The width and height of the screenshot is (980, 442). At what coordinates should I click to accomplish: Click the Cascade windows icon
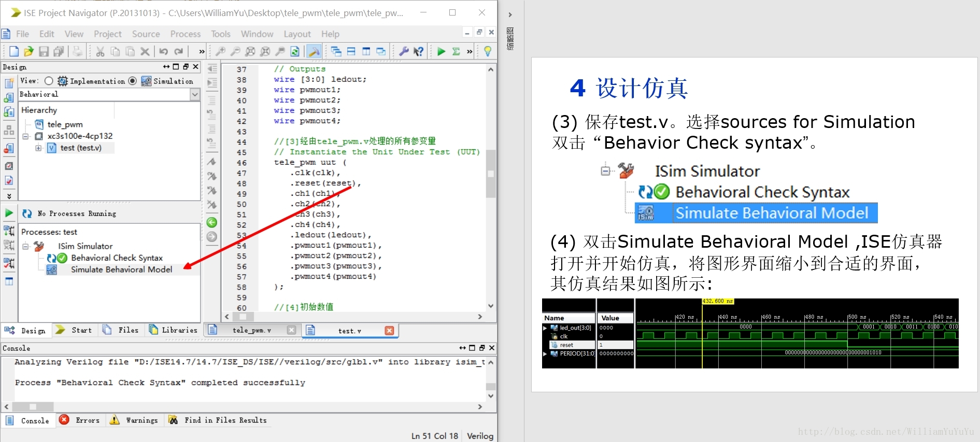(336, 51)
